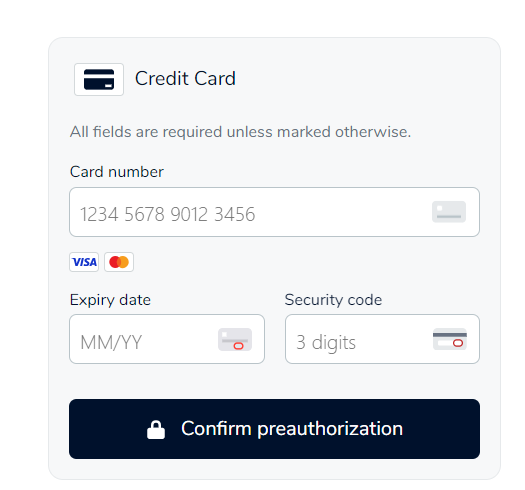Focus the Card number input field
This screenshot has width=525, height=490.
click(x=274, y=212)
